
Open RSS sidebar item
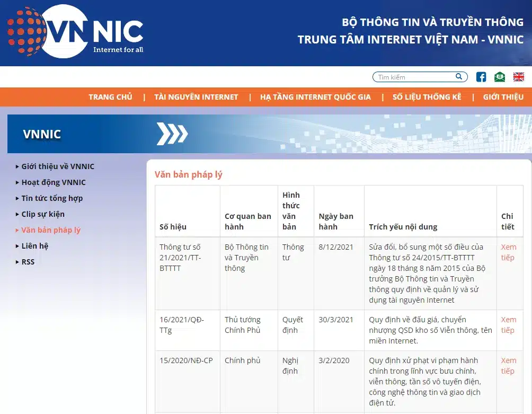tap(28, 262)
